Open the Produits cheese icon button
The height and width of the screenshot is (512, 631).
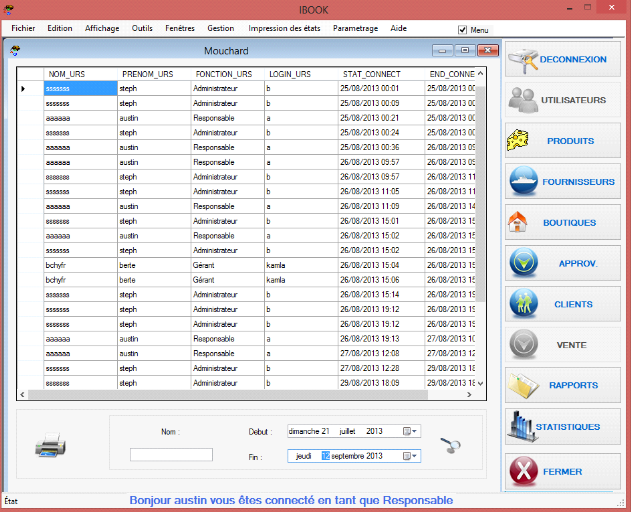click(563, 141)
